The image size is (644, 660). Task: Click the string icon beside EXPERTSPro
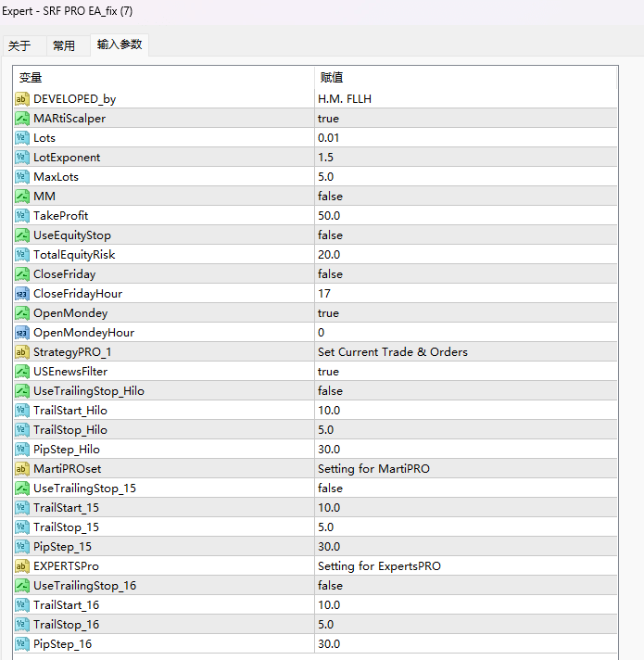point(22,566)
